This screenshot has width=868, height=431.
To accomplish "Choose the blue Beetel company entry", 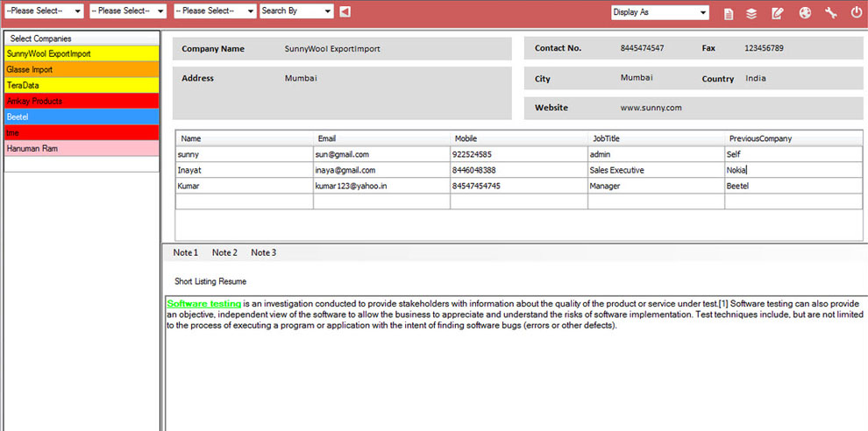I will pyautogui.click(x=82, y=117).
